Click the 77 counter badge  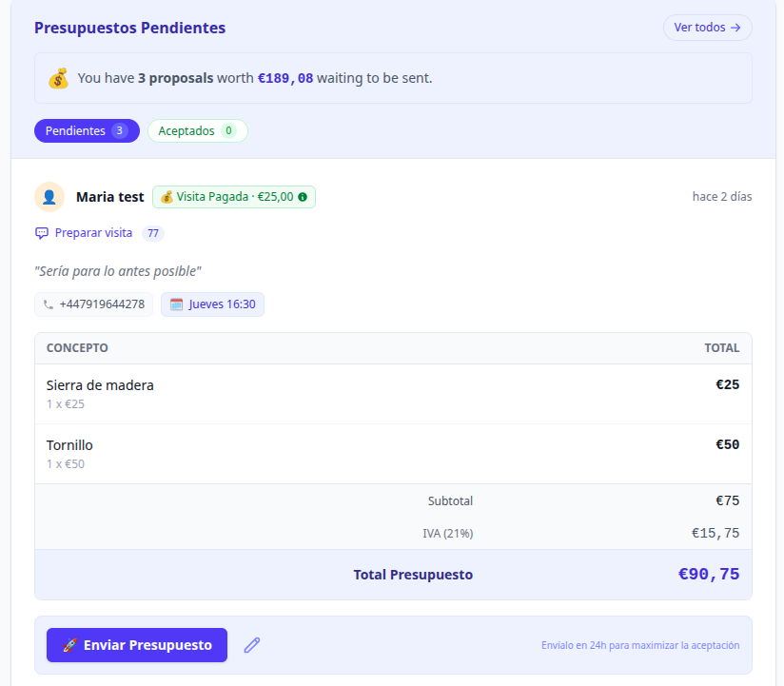pyautogui.click(x=152, y=233)
